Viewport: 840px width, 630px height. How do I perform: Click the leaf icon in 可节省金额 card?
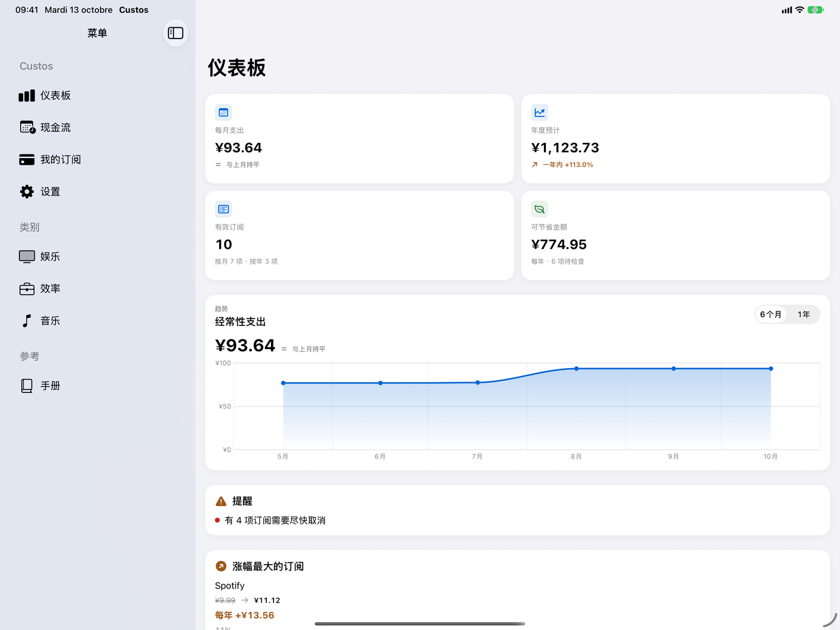[540, 209]
